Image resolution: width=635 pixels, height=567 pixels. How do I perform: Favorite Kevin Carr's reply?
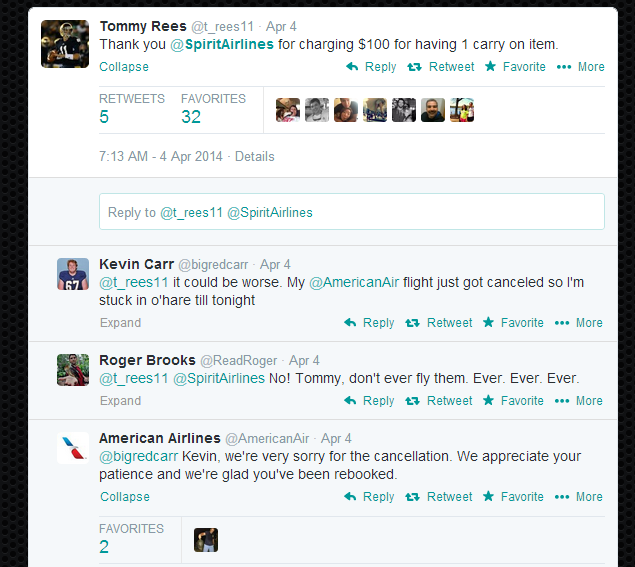click(x=513, y=323)
